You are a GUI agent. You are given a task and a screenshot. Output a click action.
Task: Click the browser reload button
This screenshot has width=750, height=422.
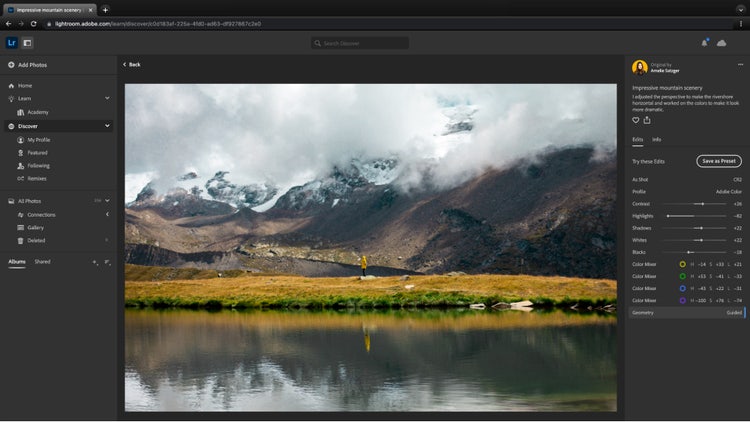click(x=33, y=23)
